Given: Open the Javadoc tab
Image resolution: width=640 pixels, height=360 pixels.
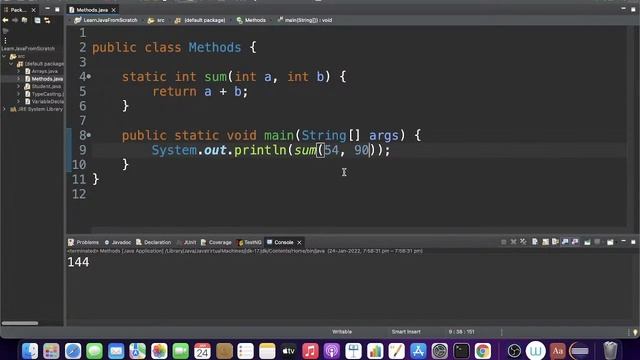Looking at the screenshot, I should (x=118, y=242).
